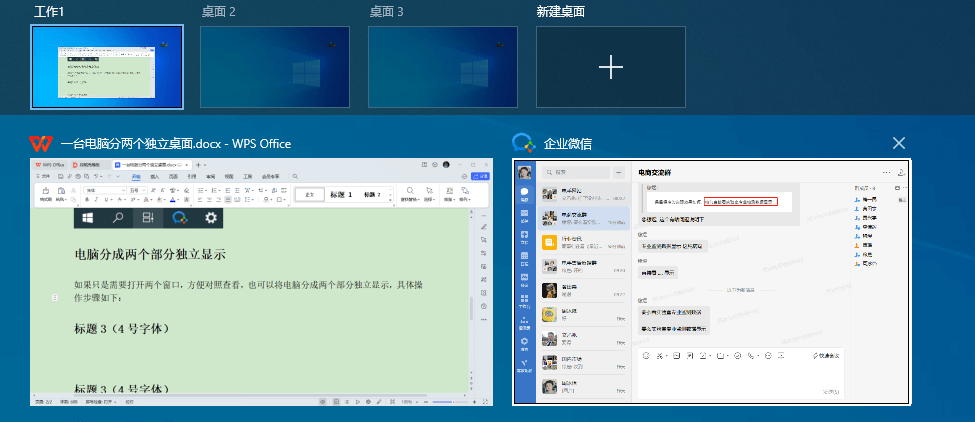Screen dimensions: 975x422
Task: Click the WPS Office logo beside the document title
Action: coord(41,144)
